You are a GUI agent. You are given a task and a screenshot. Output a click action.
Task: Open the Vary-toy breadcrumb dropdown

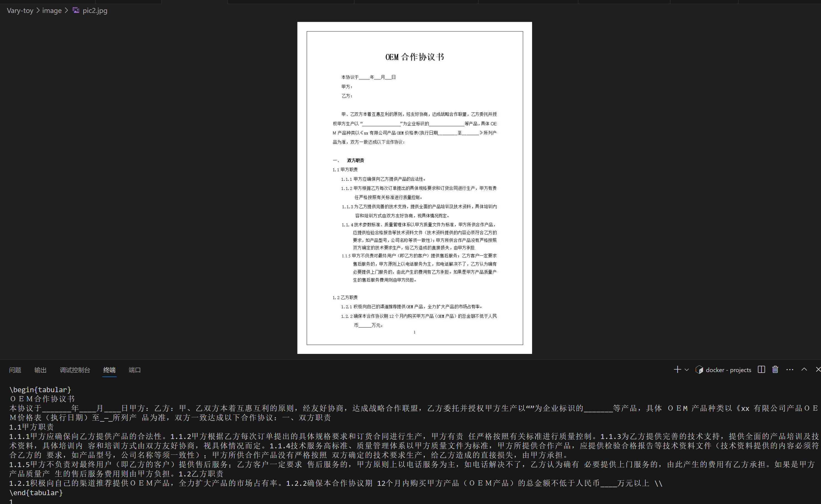20,10
